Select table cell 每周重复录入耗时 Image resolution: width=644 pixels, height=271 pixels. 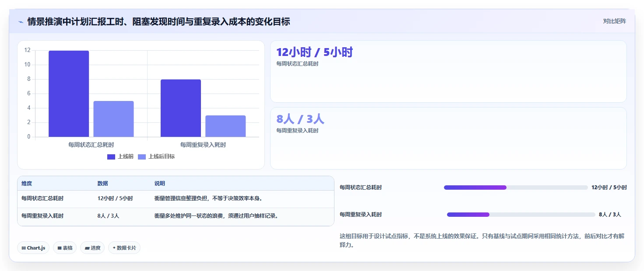(42, 216)
